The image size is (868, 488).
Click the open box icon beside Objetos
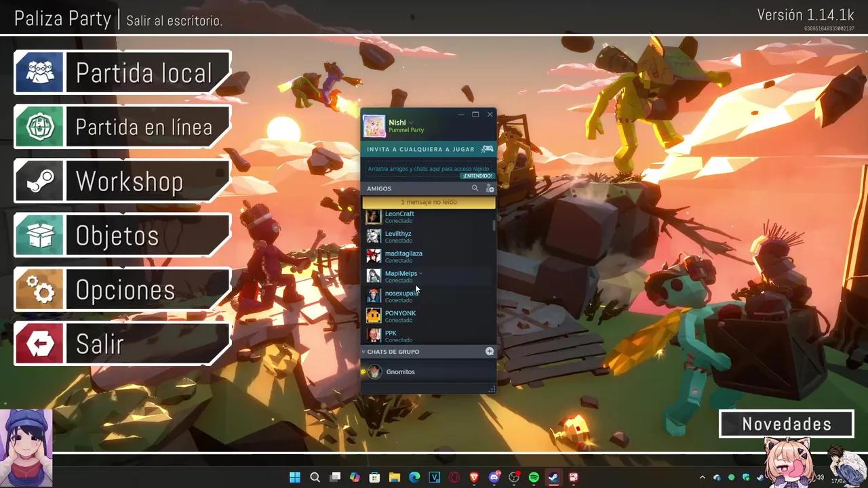[40, 235]
